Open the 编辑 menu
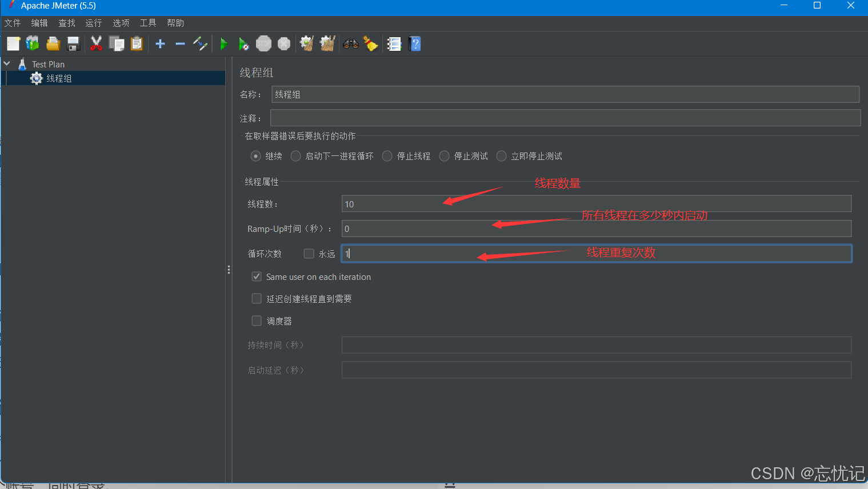 tap(39, 23)
